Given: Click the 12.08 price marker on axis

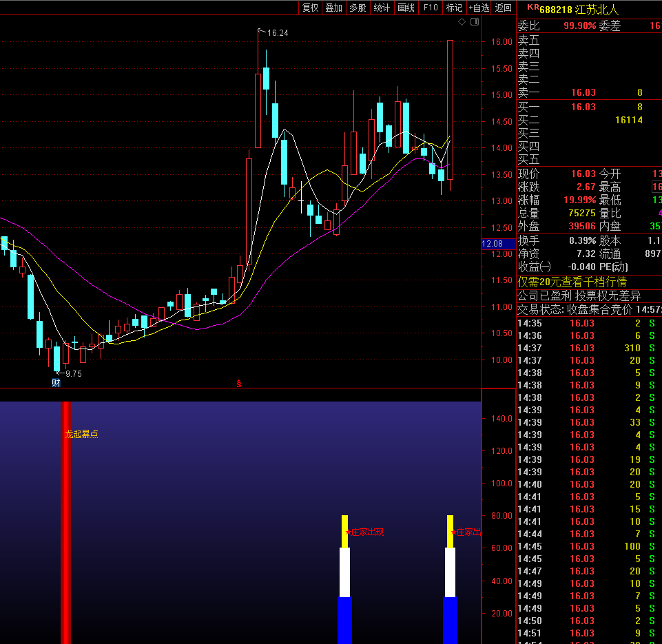Looking at the screenshot, I should click(x=493, y=244).
